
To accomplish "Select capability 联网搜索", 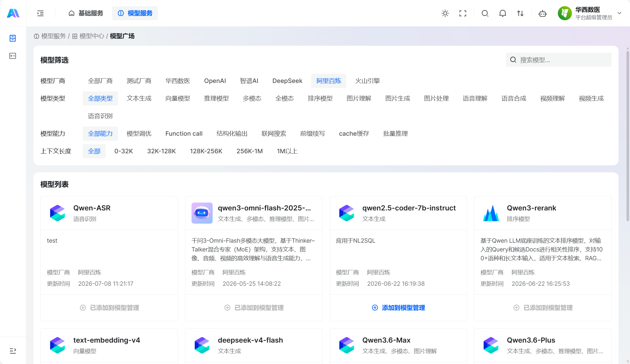I will (x=274, y=134).
